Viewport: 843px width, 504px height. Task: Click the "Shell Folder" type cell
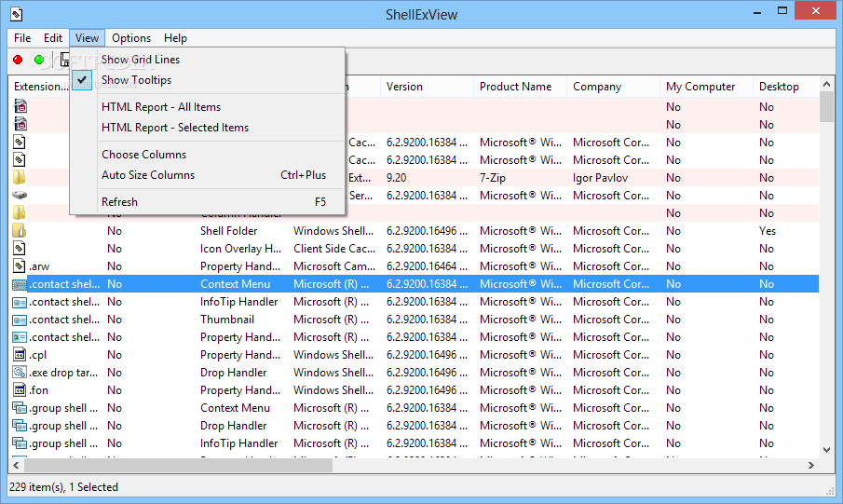click(228, 231)
